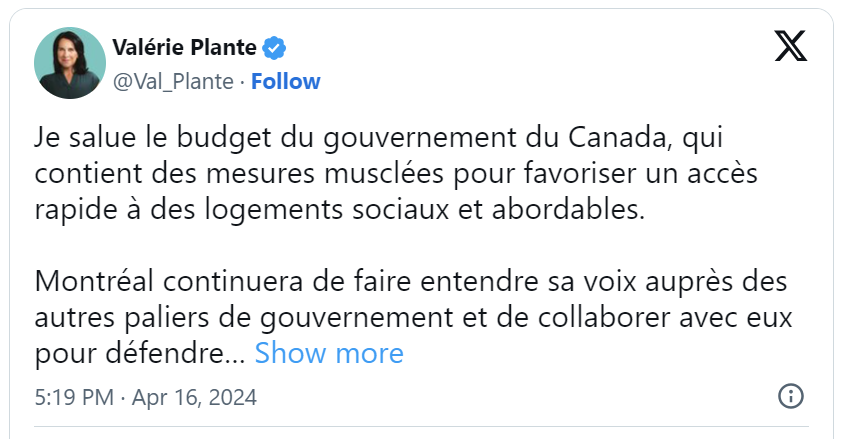Visit the @Val_Plante handle link
844x439 pixels.
tap(173, 82)
